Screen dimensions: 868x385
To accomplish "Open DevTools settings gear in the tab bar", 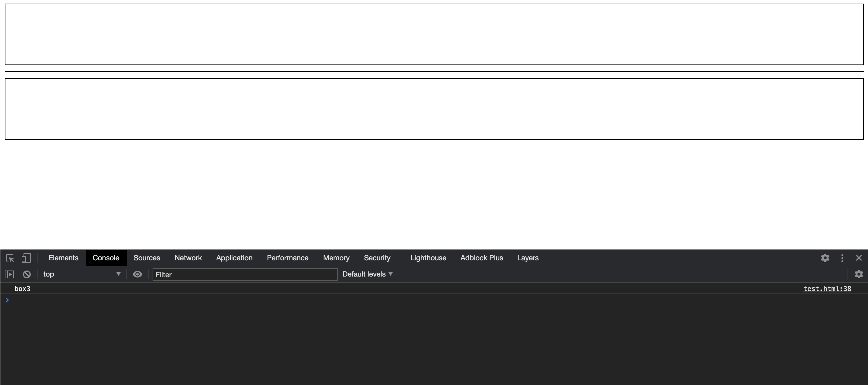I will [x=825, y=258].
